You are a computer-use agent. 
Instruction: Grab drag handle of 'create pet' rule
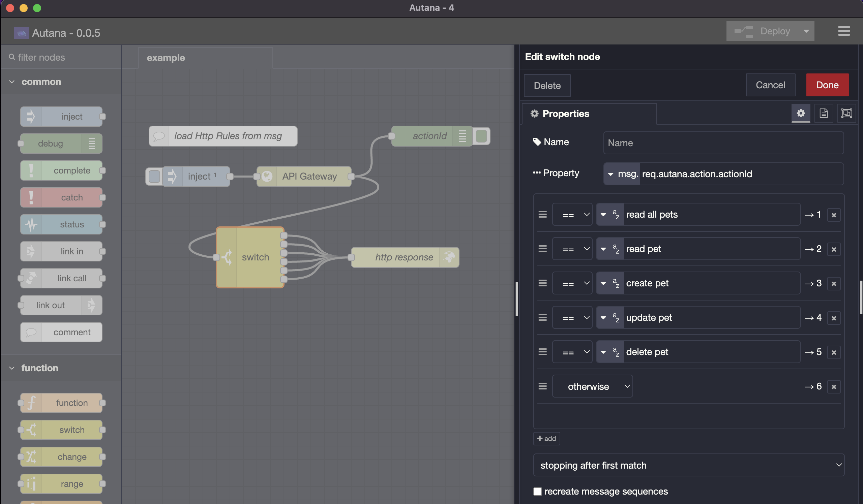pyautogui.click(x=542, y=283)
